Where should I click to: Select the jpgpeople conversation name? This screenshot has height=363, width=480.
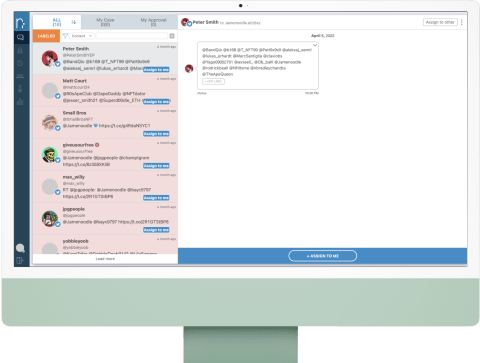click(x=74, y=209)
